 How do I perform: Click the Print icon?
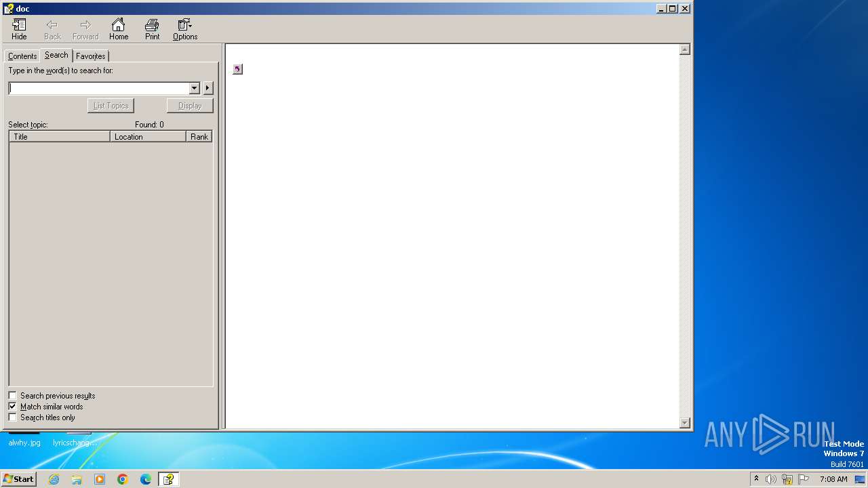pos(152,29)
